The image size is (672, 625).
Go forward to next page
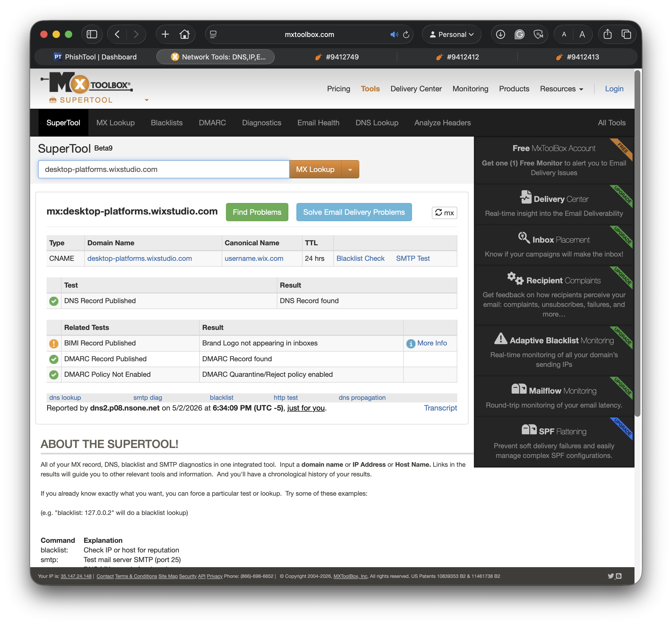tap(136, 35)
